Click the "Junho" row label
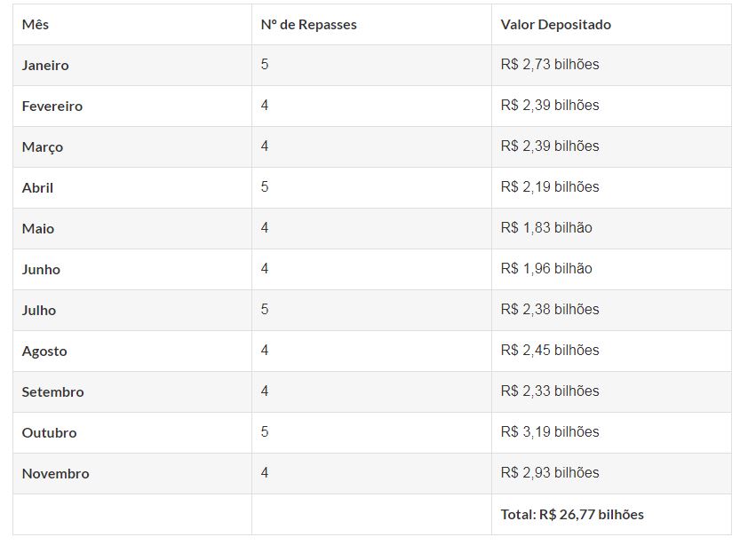Image resolution: width=756 pixels, height=545 pixels. coord(41,270)
